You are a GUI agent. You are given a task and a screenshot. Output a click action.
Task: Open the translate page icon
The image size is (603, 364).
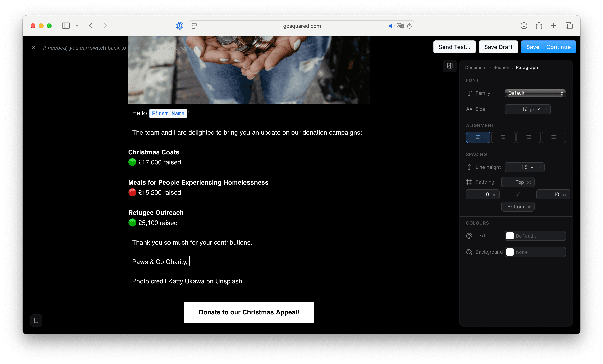(400, 26)
